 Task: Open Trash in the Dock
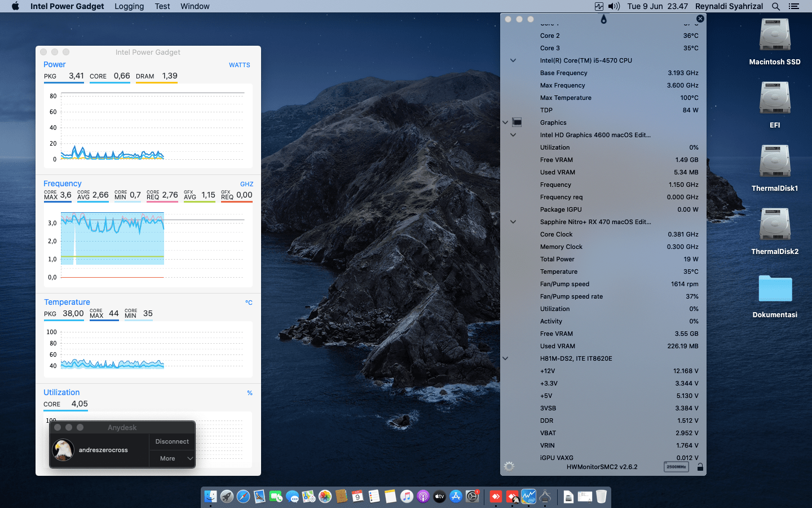(601, 496)
